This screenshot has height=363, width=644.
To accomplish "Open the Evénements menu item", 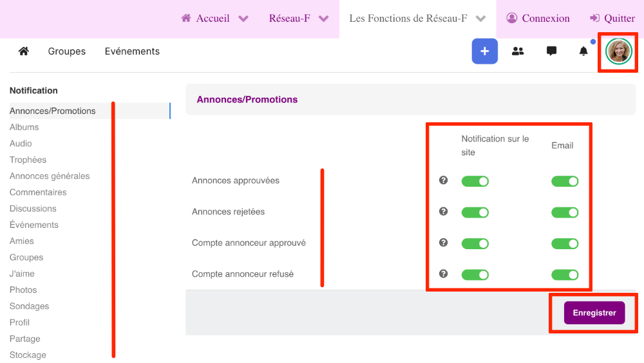I will coord(132,51).
